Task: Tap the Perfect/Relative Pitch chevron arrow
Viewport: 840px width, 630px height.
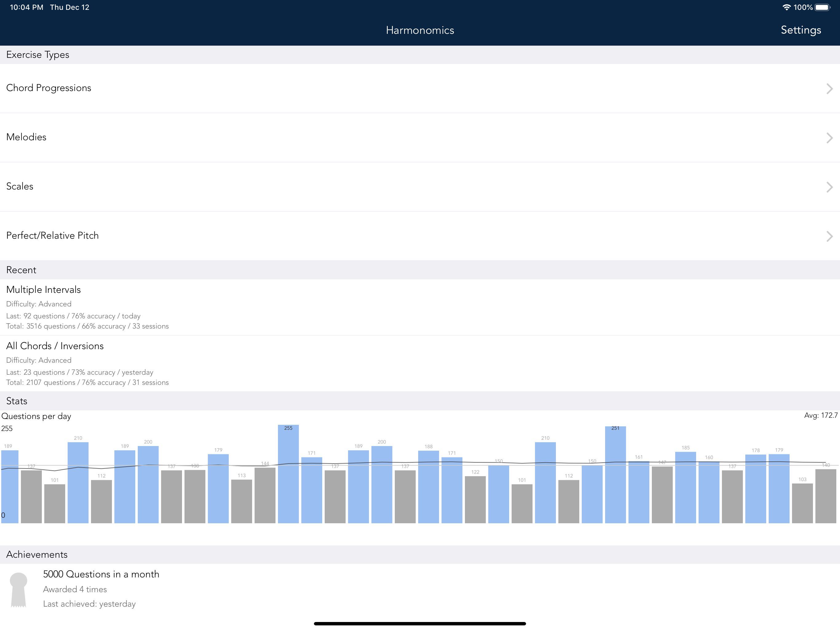Action: [x=829, y=236]
